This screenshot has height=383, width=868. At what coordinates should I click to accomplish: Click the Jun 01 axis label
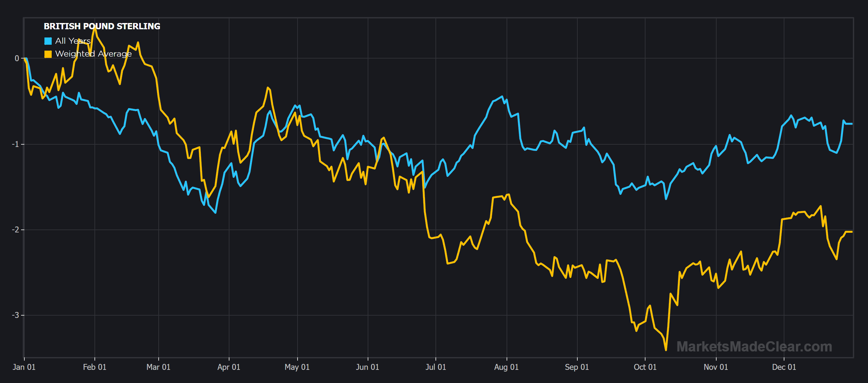(x=368, y=367)
